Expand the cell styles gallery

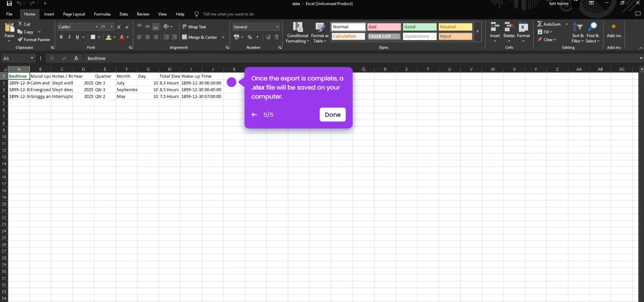click(477, 32)
